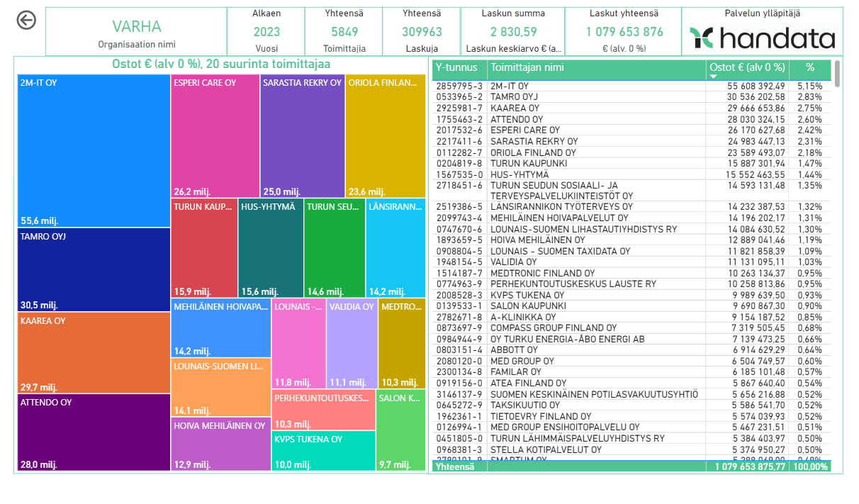Select the STELLA KOTIPALVELUT OY table row
The height and width of the screenshot is (504, 859).
631,449
